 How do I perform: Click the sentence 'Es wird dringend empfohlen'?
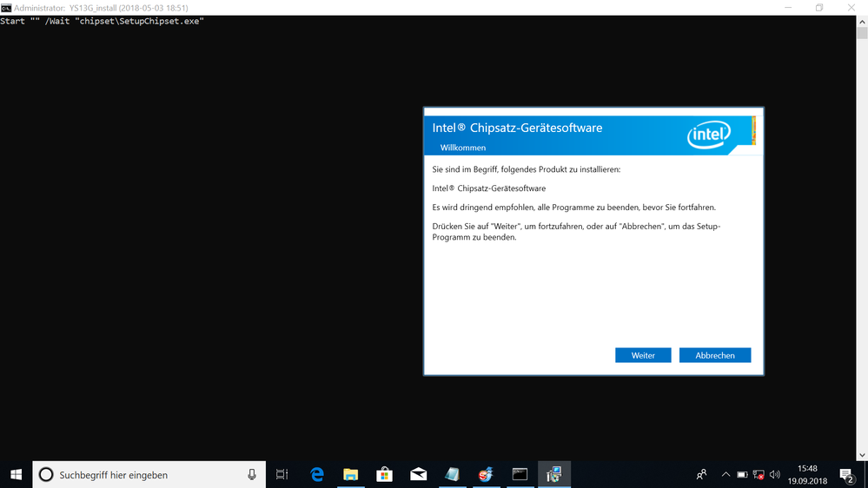tap(574, 208)
